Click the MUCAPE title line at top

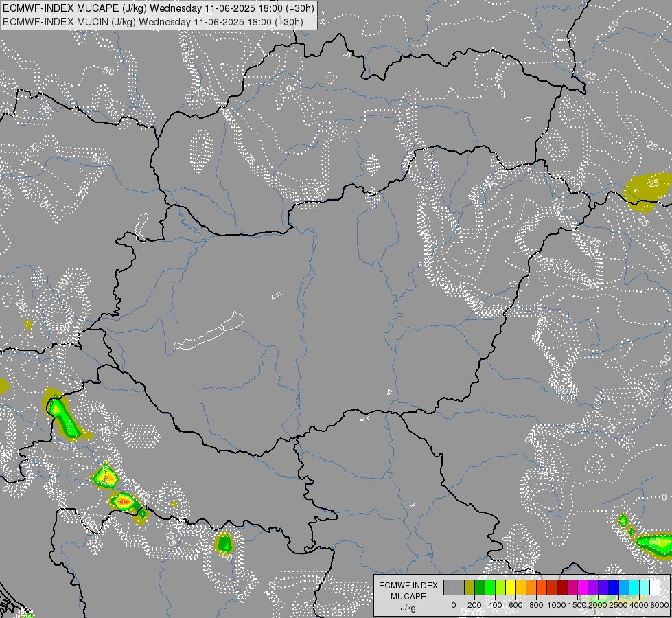[159, 8]
